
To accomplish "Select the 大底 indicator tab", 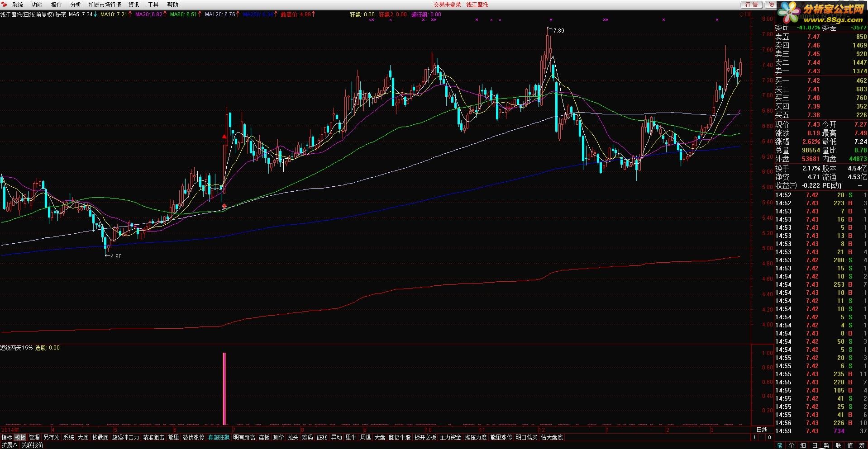I will (x=83, y=437).
